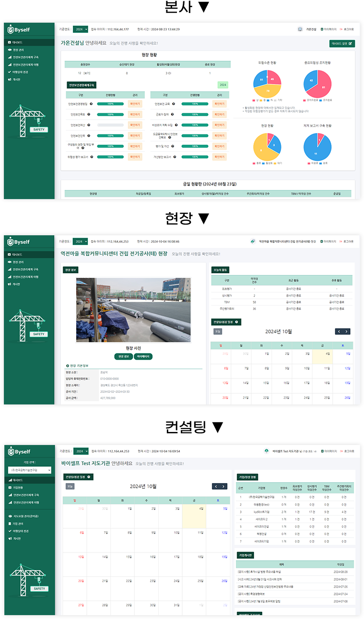This screenshot has width=364, height=619.
Task: Open 마이페이지 in the 컨설팅 header
Action: pos(328,451)
